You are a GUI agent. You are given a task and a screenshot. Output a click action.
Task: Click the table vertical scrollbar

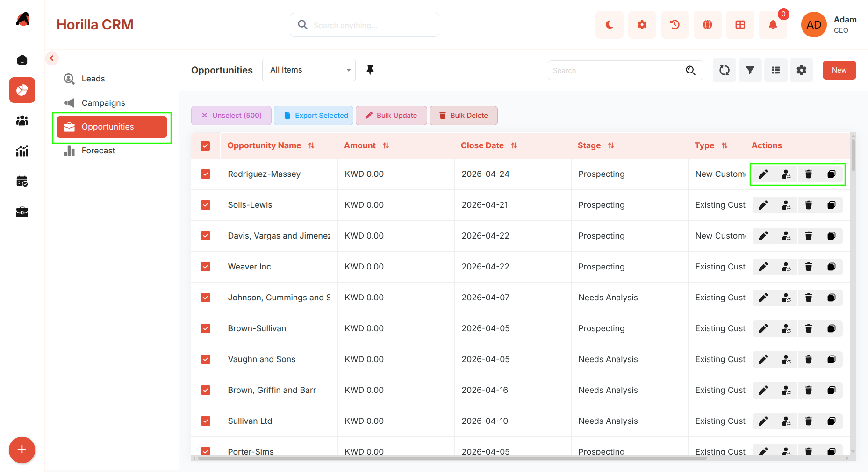(853, 154)
